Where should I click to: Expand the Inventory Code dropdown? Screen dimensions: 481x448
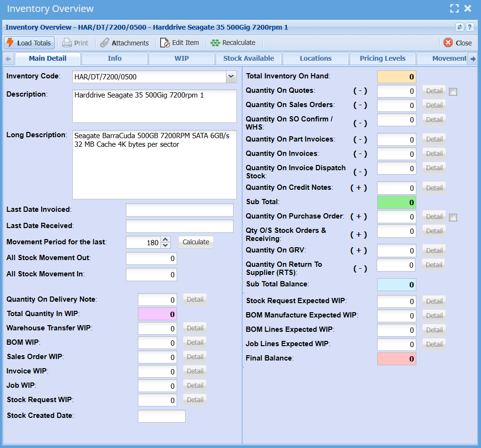231,76
